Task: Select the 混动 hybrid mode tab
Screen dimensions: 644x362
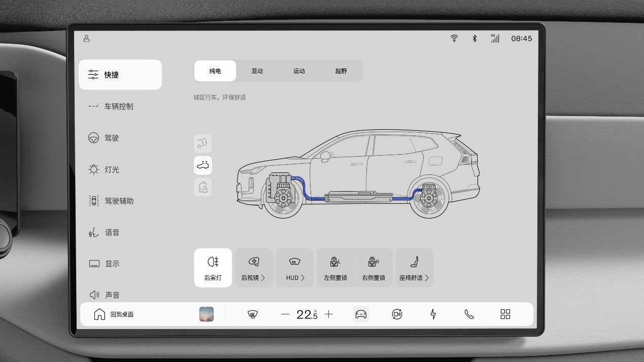Action: pos(257,71)
